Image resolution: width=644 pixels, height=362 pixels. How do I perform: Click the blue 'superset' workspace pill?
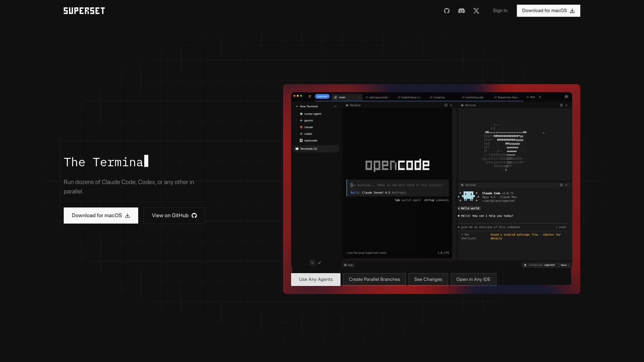pyautogui.click(x=322, y=97)
